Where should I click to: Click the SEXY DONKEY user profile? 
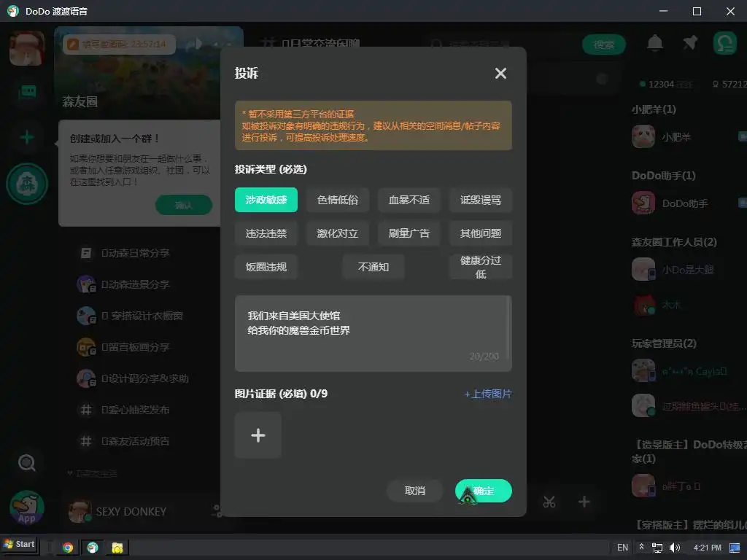coord(119,511)
